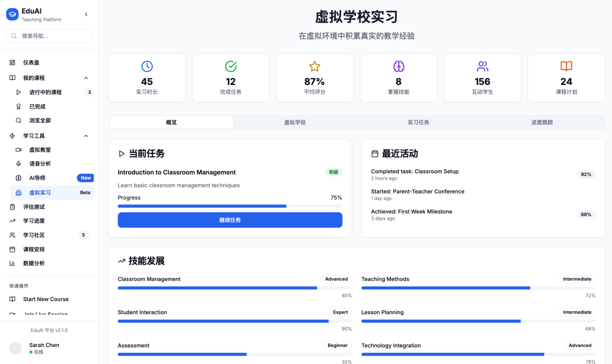Screen dimensions: 612x364
Task: Click the Classroom Management task progress bar
Action: click(x=229, y=206)
